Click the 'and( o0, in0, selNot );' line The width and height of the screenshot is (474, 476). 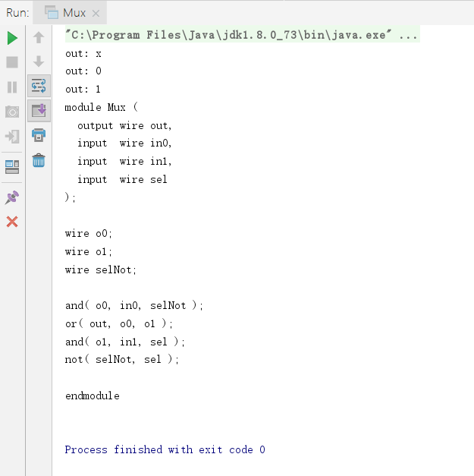134,305
